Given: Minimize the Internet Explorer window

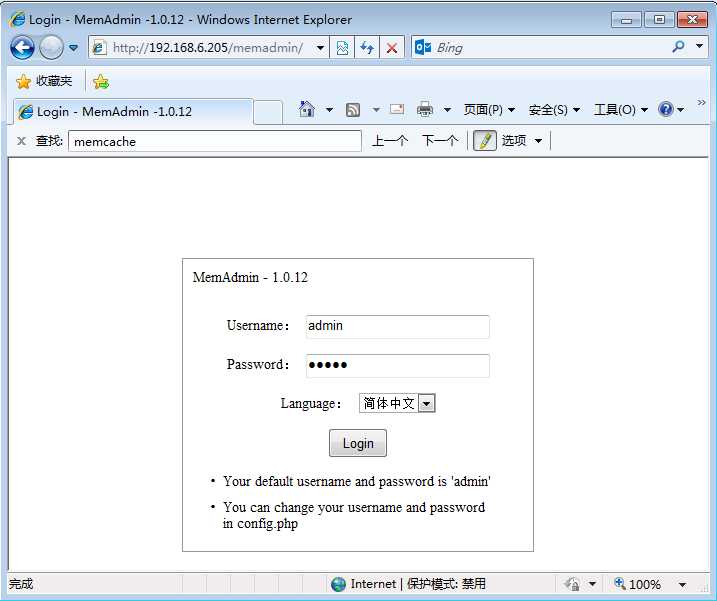Looking at the screenshot, I should tap(626, 20).
